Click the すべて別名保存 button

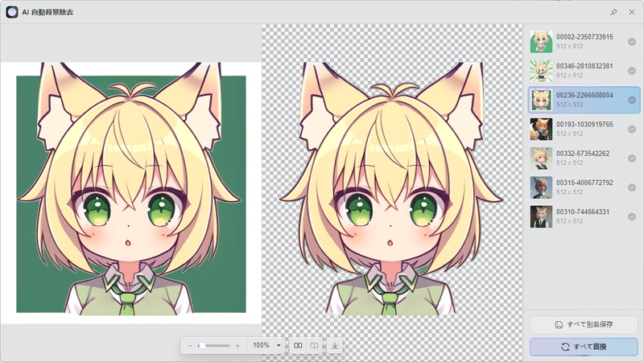click(x=584, y=325)
